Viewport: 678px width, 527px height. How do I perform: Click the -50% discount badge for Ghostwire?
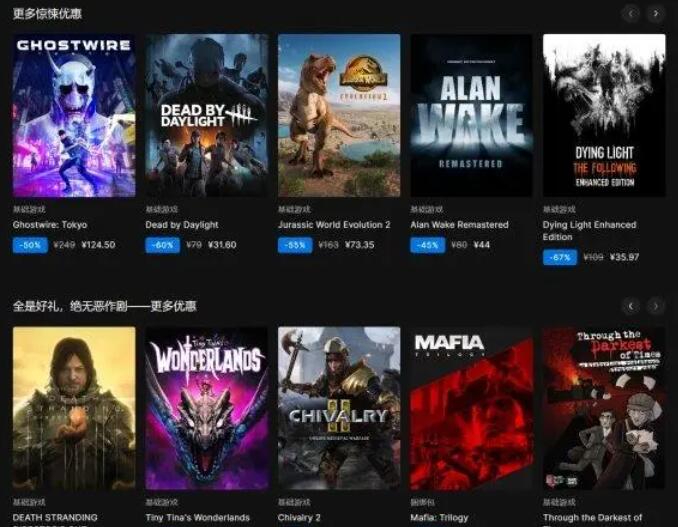pyautogui.click(x=30, y=245)
